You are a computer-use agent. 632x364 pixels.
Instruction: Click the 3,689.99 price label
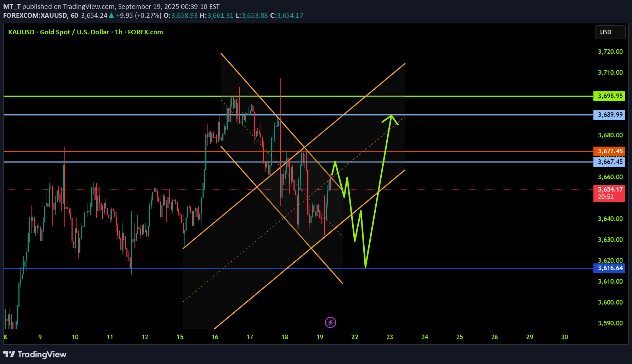pos(609,115)
